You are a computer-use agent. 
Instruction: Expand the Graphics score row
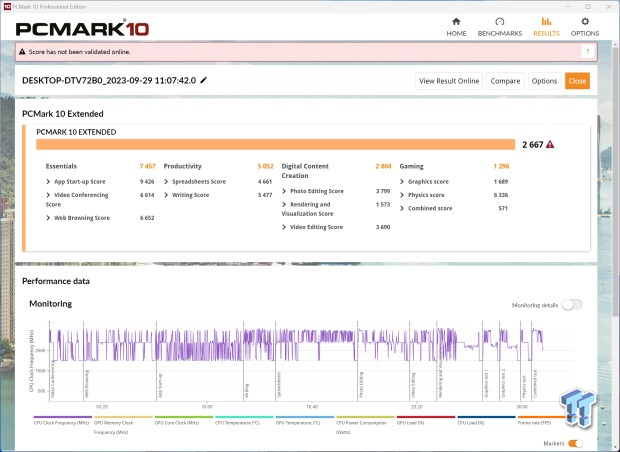(x=402, y=181)
